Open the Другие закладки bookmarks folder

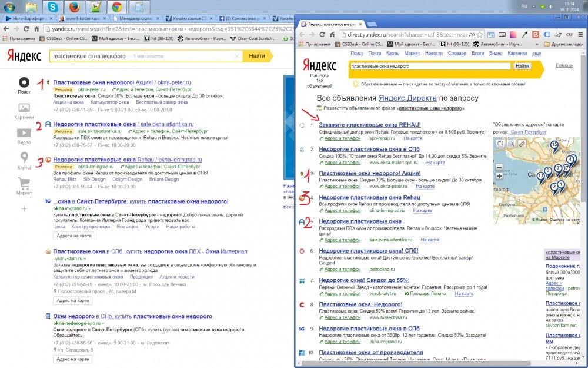[x=564, y=44]
